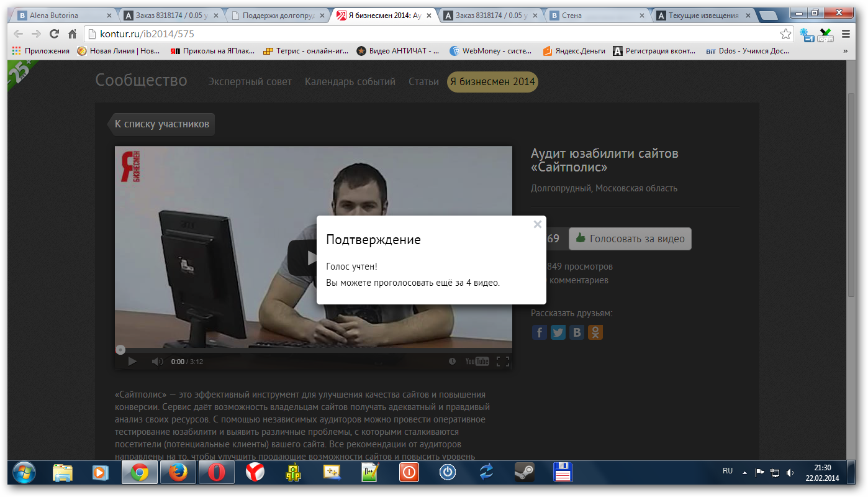This screenshot has height=497, width=868.
Task: Open the Приложения bookmarks shortcut
Action: (41, 51)
